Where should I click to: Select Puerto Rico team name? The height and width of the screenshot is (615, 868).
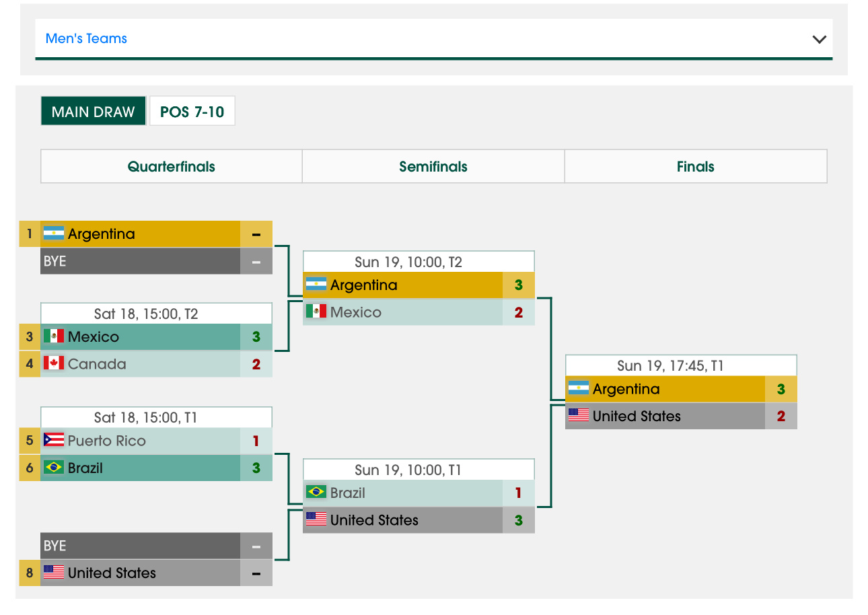[x=107, y=441]
